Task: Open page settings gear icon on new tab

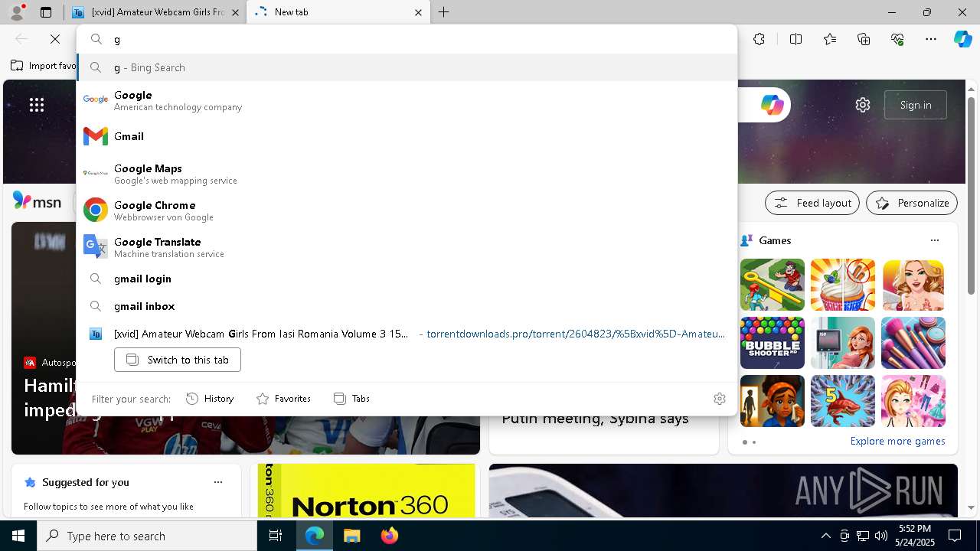Action: click(863, 105)
